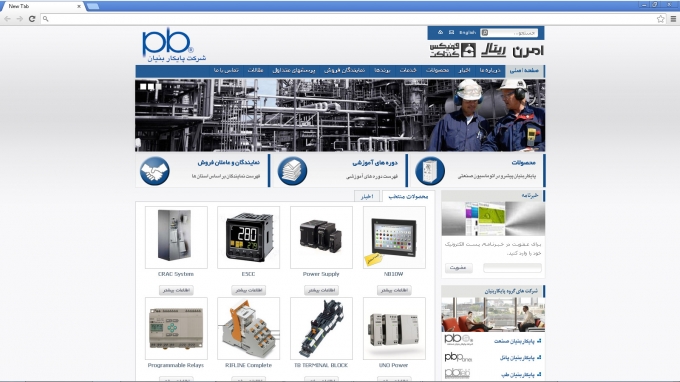This screenshot has width=680, height=382.
Task: Open the مقالات menu item
Action: pos(255,70)
